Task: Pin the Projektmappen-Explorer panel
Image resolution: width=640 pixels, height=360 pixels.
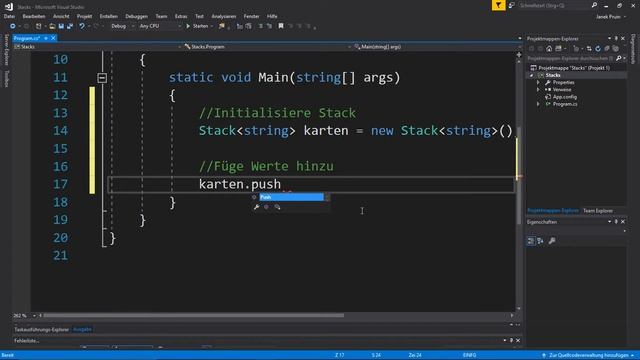Action: coord(616,38)
